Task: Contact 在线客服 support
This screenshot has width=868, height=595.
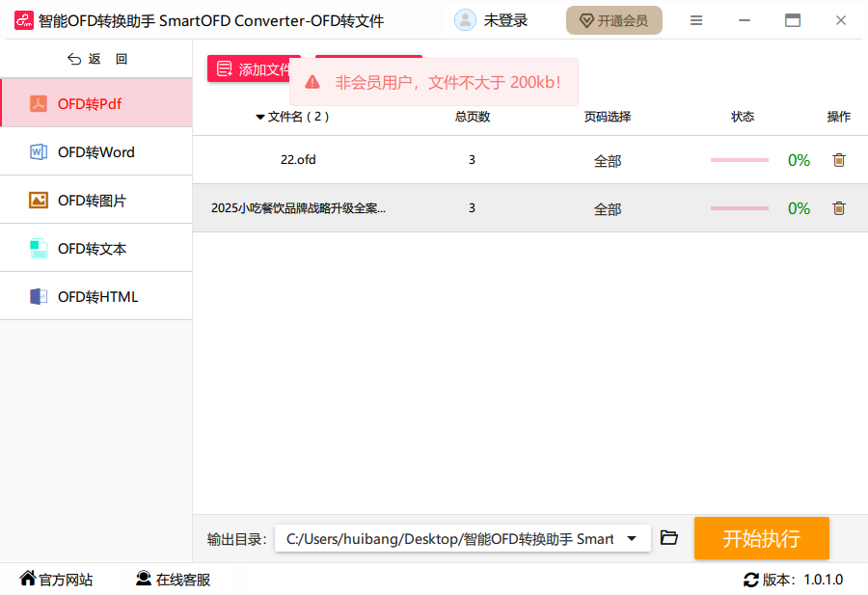Action: pyautogui.click(x=173, y=580)
